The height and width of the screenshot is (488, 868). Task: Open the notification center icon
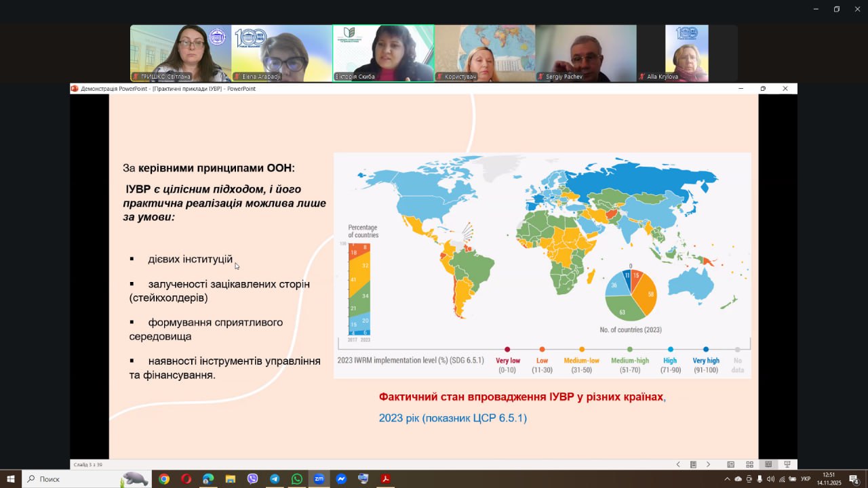point(854,479)
